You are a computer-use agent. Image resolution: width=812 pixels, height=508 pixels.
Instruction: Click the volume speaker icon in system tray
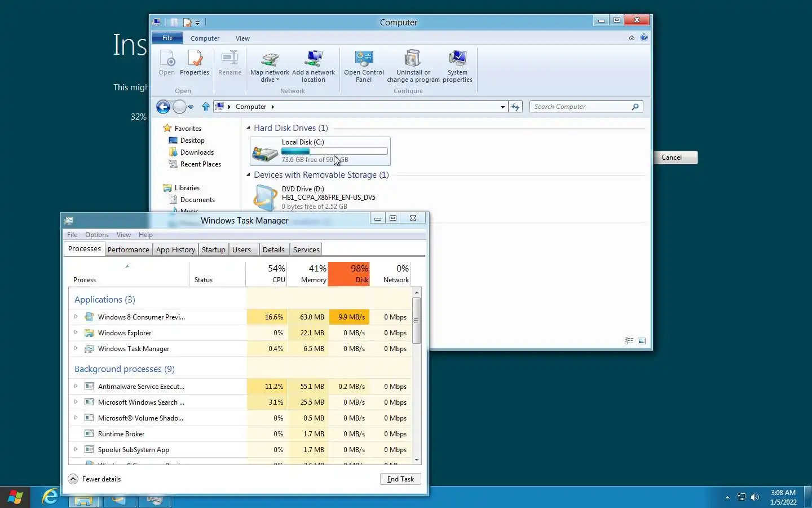(x=755, y=497)
